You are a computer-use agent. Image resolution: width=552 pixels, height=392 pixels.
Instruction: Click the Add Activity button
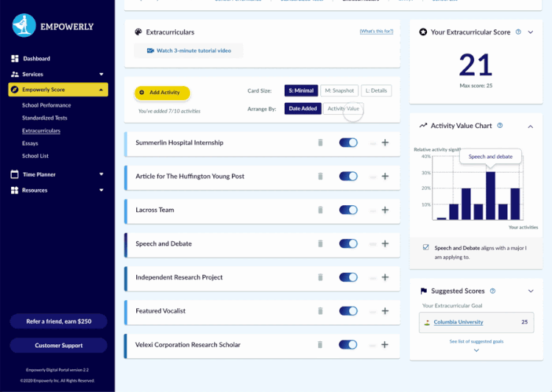click(162, 93)
